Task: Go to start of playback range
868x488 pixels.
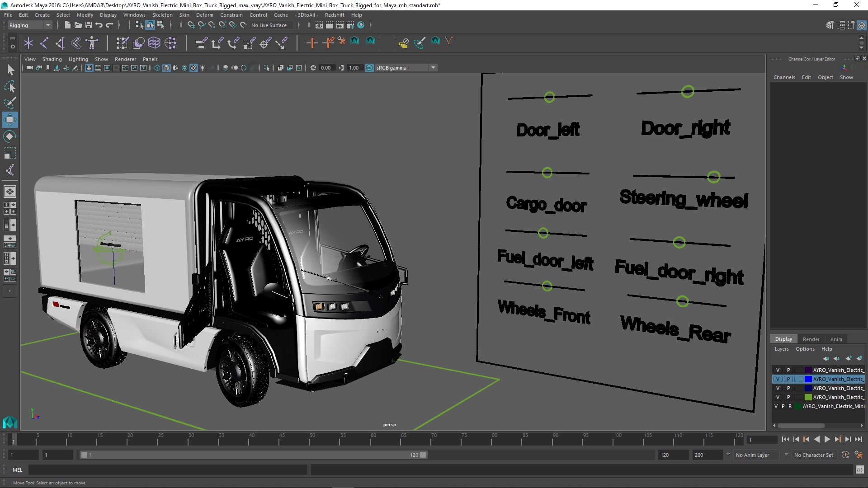Action: pyautogui.click(x=786, y=439)
